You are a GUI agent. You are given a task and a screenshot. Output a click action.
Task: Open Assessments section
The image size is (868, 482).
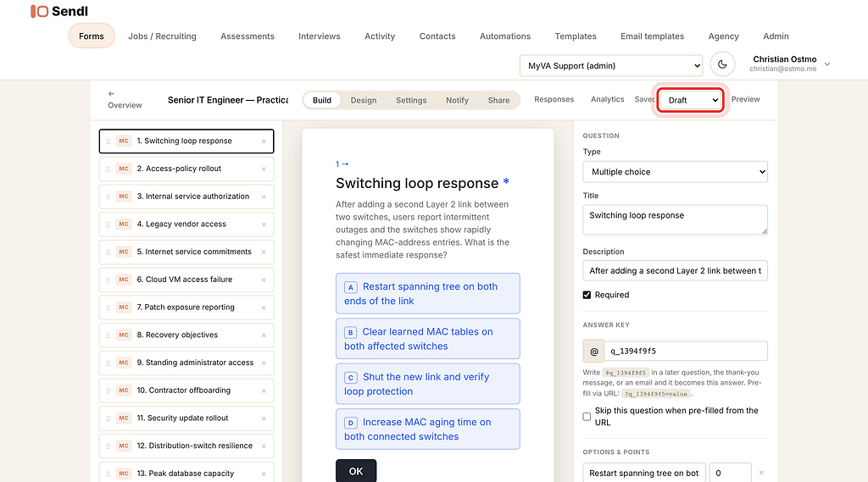click(248, 36)
